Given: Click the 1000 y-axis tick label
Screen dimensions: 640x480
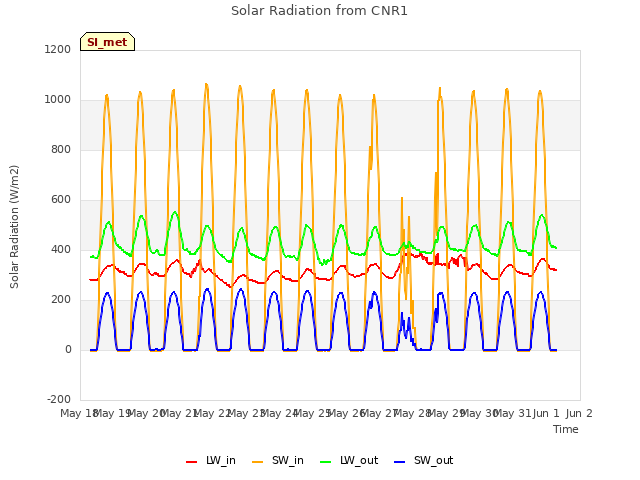Looking at the screenshot, I should pyautogui.click(x=58, y=100).
